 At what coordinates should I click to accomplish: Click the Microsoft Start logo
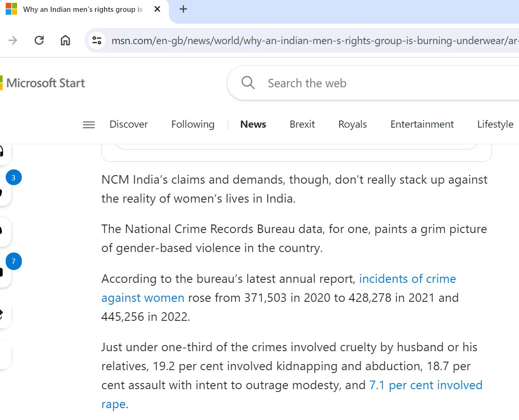43,83
